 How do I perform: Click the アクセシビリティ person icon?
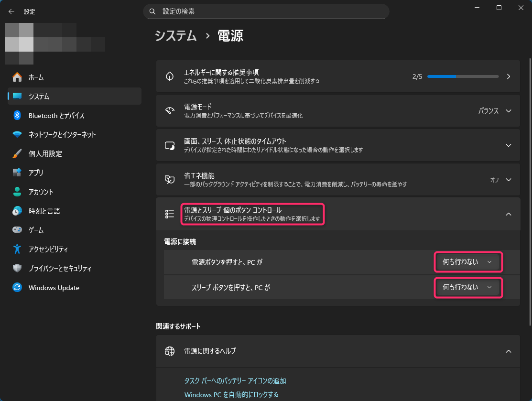(x=17, y=249)
